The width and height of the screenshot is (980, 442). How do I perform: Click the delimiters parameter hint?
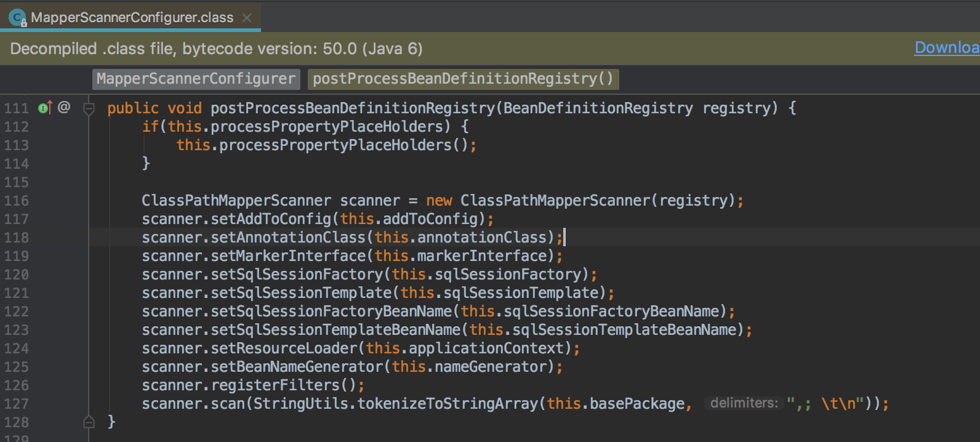point(744,403)
